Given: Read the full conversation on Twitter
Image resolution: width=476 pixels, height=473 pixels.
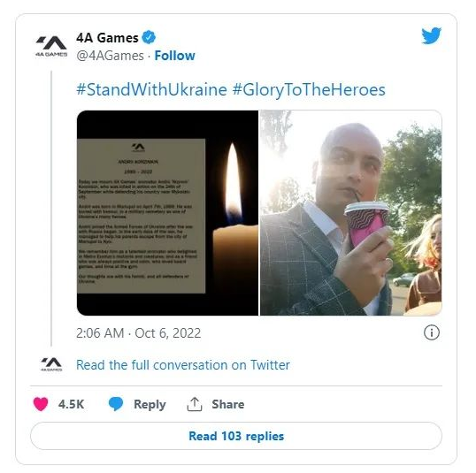Looking at the screenshot, I should 183,364.
